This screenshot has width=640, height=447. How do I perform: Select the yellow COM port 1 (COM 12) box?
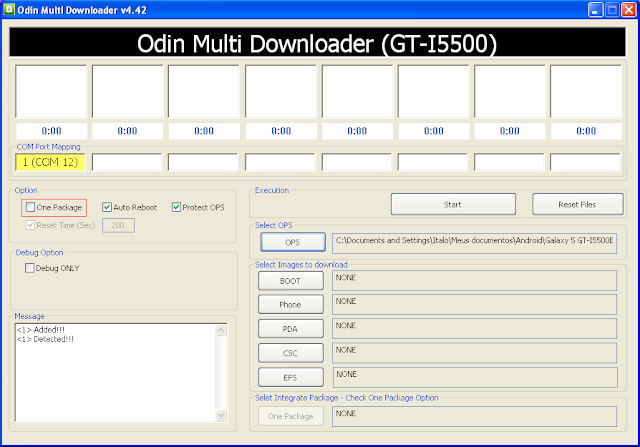(x=50, y=162)
